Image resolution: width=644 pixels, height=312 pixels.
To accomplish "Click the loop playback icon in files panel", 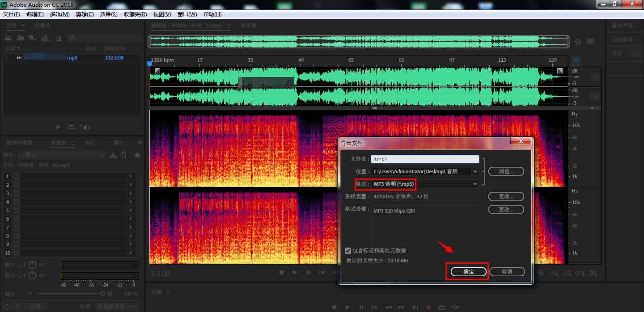I will (72, 127).
